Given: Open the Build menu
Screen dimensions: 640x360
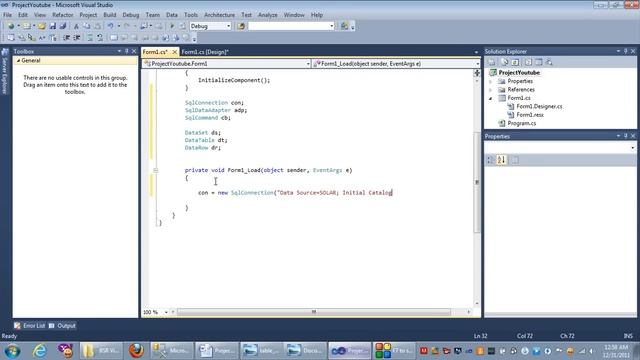Looking at the screenshot, I should [109, 15].
